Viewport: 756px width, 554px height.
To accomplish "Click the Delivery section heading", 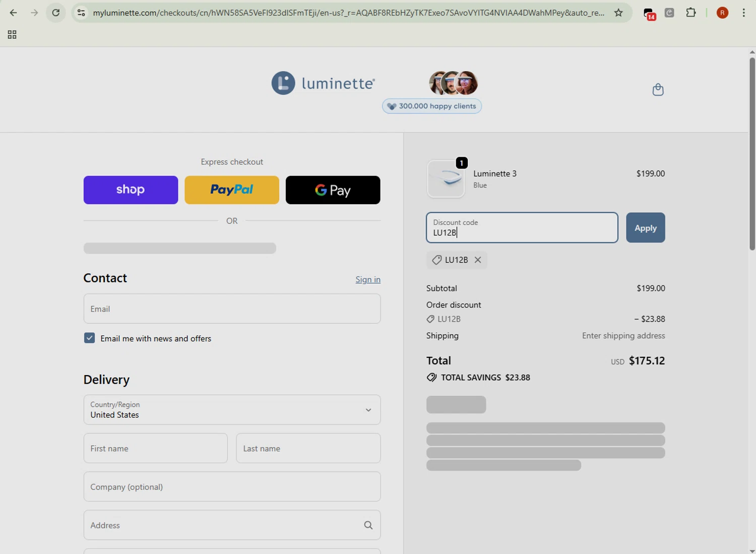I will point(106,380).
